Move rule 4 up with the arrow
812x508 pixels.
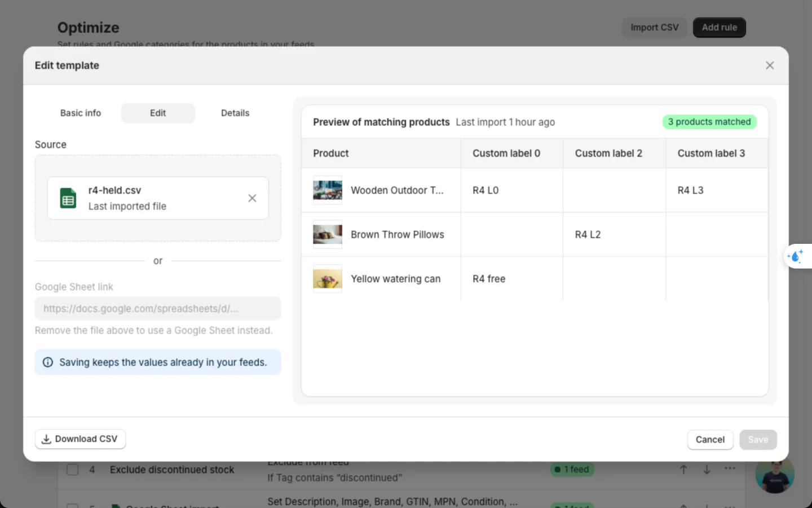(x=683, y=469)
